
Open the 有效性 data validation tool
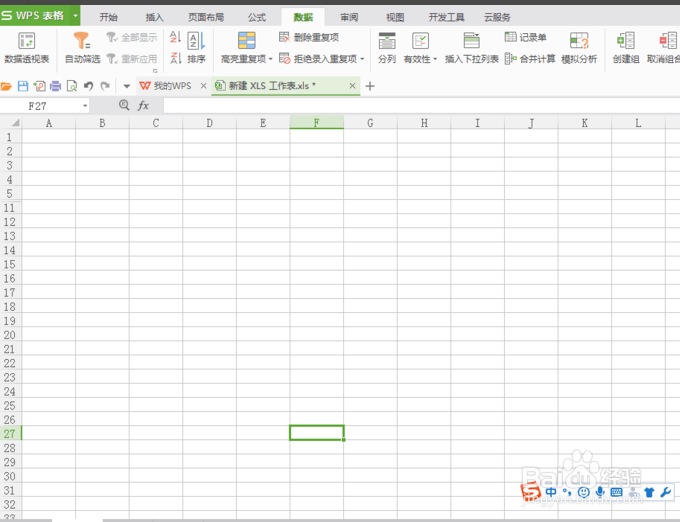coord(420,41)
